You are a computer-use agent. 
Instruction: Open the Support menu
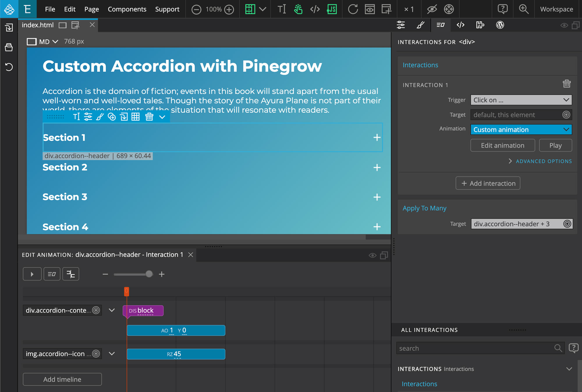click(x=167, y=9)
